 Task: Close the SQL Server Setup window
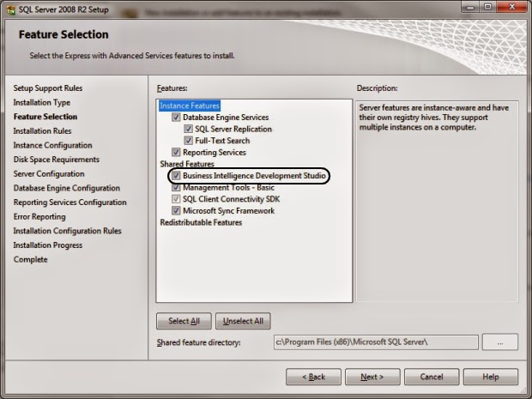coord(512,7)
